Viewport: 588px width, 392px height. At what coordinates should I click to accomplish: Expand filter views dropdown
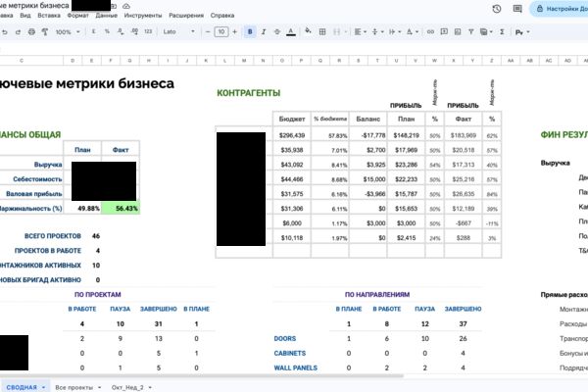[x=486, y=32]
